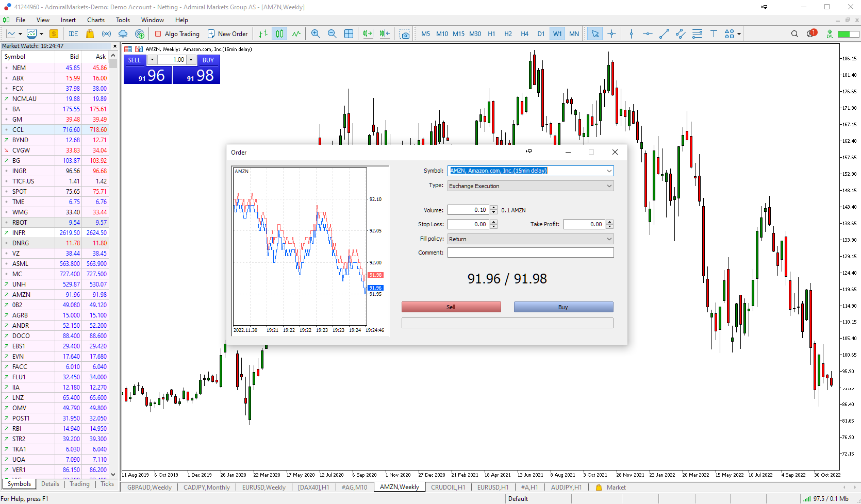The image size is (861, 504).
Task: Click the auto-scroll chart icon
Action: (368, 34)
